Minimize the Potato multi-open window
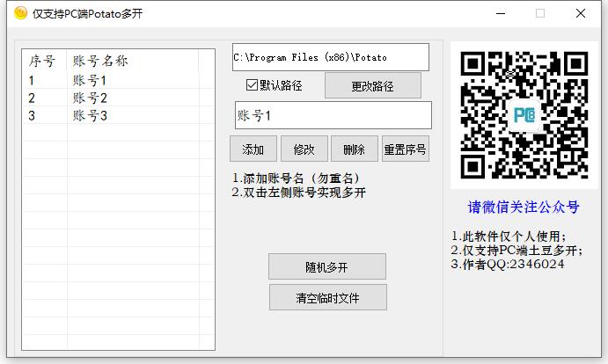The width and height of the screenshot is (608, 364). (501, 13)
